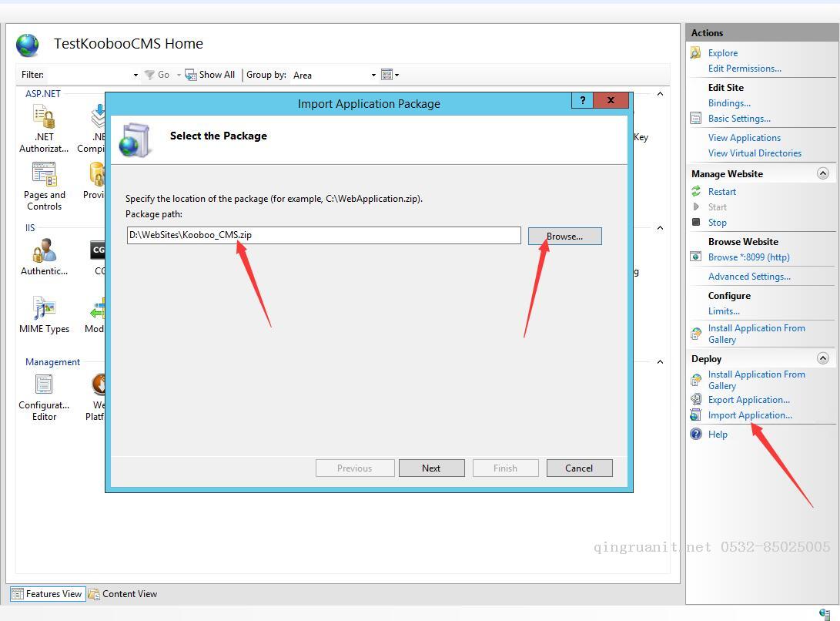Collapse the Manage Website section
The width and height of the screenshot is (840, 621).
tap(823, 173)
